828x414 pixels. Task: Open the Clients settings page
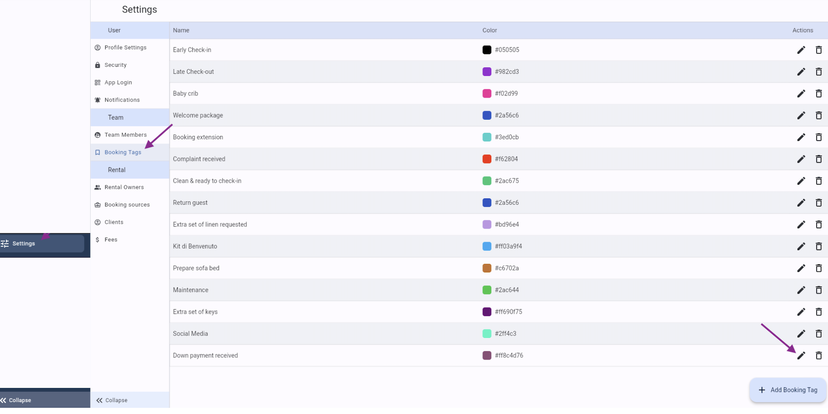[x=130, y=222]
